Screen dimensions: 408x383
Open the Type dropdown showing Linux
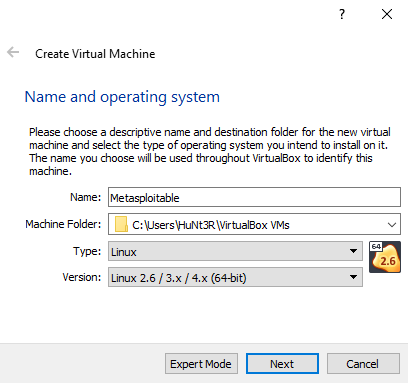point(235,251)
